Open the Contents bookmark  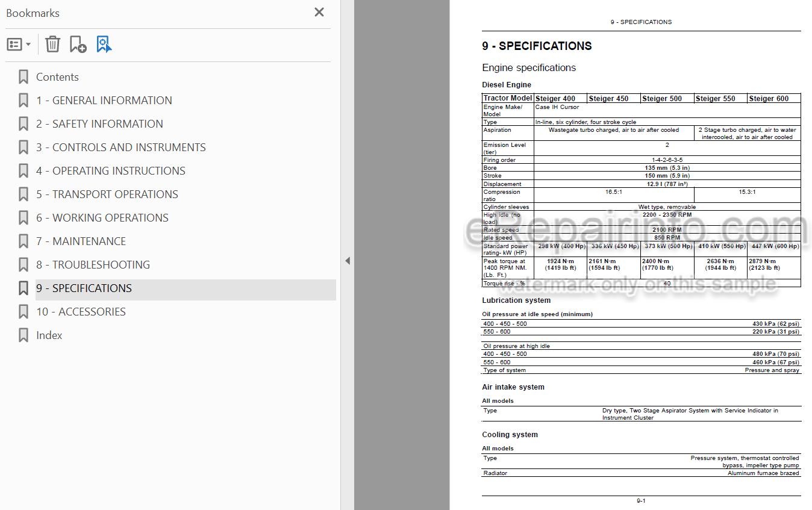tap(57, 77)
